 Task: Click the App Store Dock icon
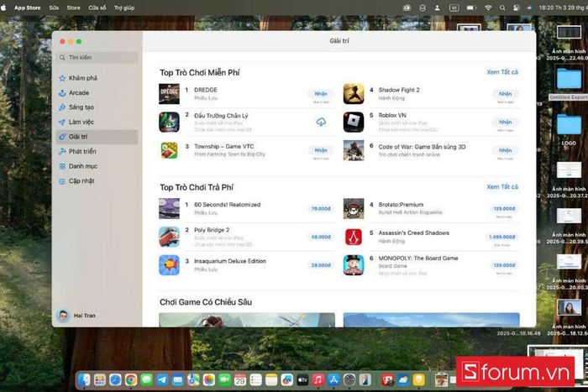coord(333,379)
